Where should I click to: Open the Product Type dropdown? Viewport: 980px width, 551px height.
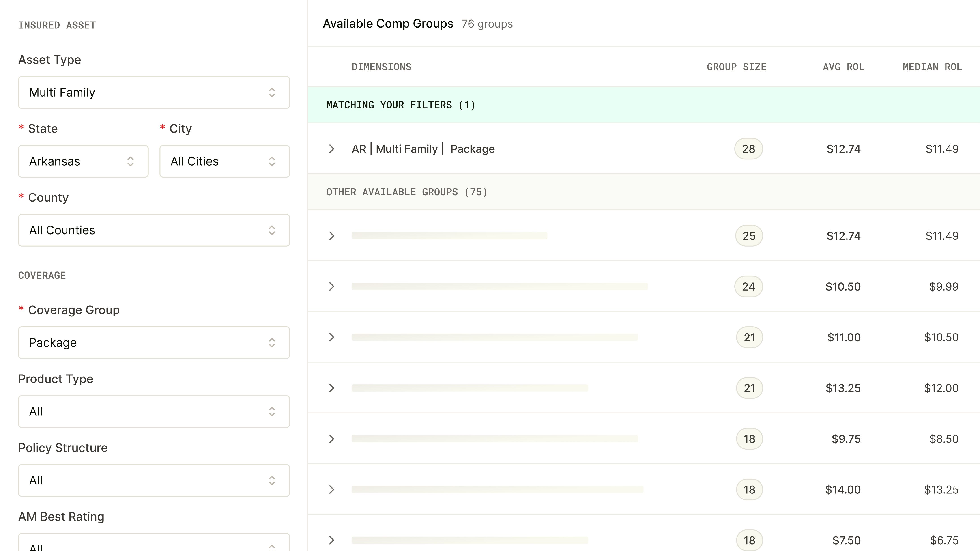tap(154, 411)
